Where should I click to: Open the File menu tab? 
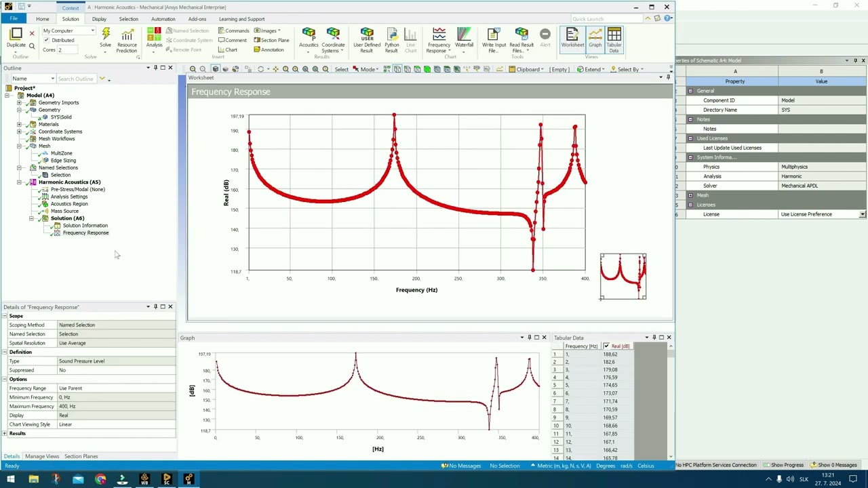14,19
